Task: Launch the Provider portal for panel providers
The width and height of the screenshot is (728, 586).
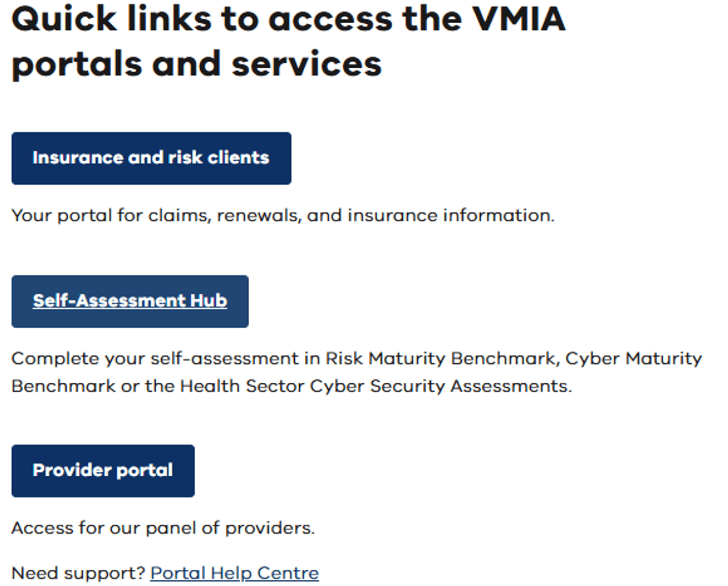Action: pos(103,470)
